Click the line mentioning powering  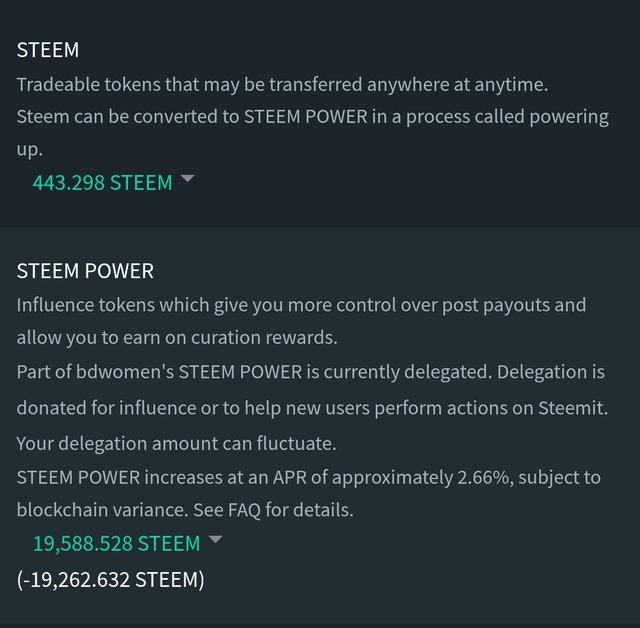(313, 117)
